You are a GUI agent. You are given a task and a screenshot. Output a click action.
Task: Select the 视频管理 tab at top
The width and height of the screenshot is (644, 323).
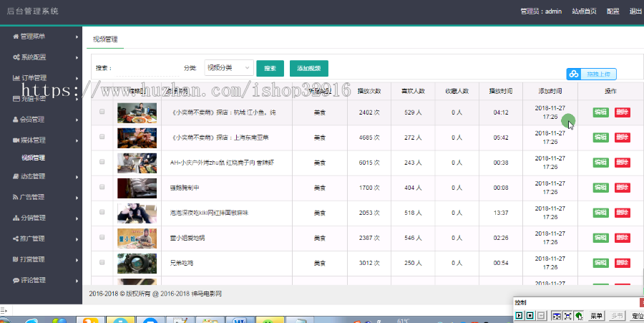pos(105,39)
